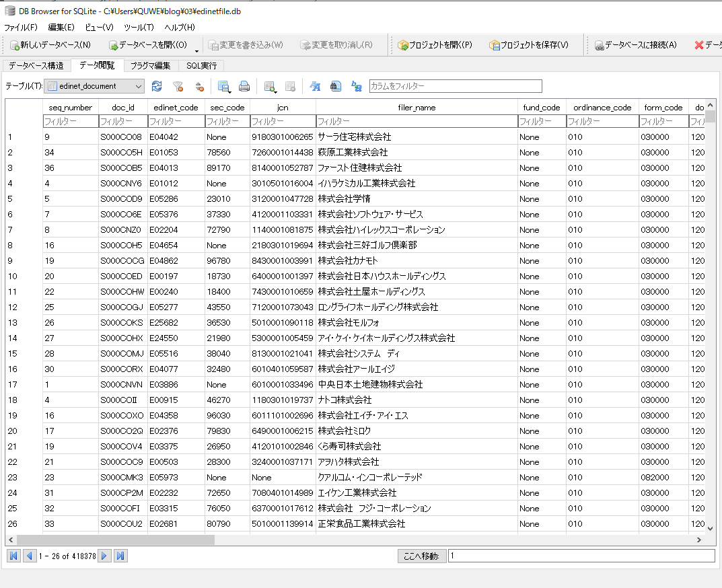Open the save table as menu icon
The height and width of the screenshot is (588, 722).
(224, 86)
